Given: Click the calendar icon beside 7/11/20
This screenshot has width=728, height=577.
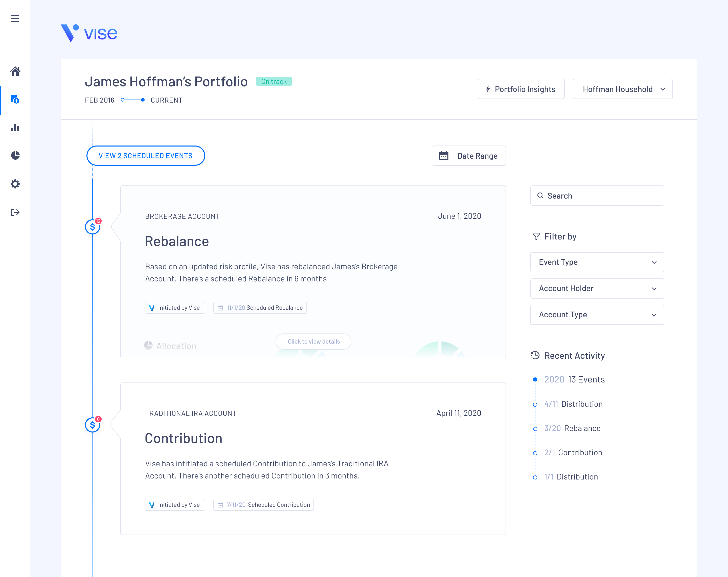Looking at the screenshot, I should [220, 505].
